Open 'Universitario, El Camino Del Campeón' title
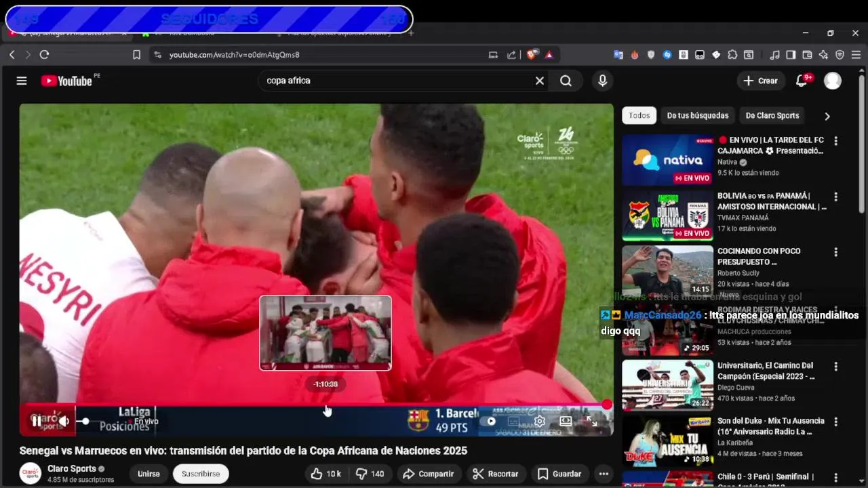Screen dimensions: 868x488 [766, 371]
